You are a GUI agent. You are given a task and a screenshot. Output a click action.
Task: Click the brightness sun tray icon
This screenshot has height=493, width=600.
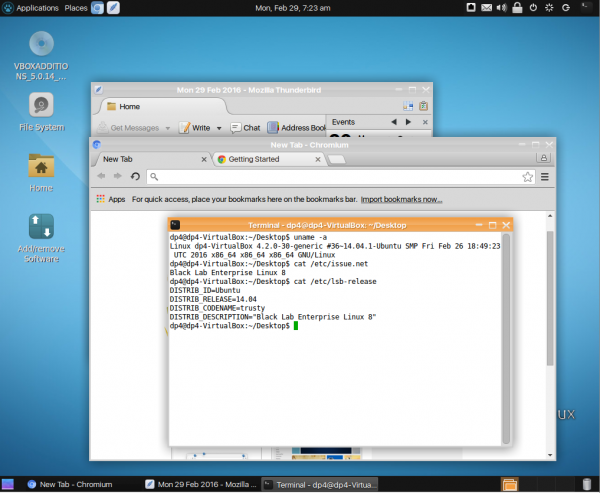point(549,7)
